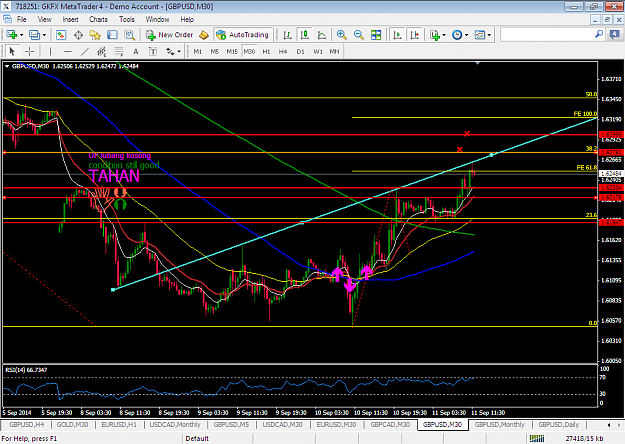Expand the Periods clock dropdown
625x444 pixels.
click(466, 35)
